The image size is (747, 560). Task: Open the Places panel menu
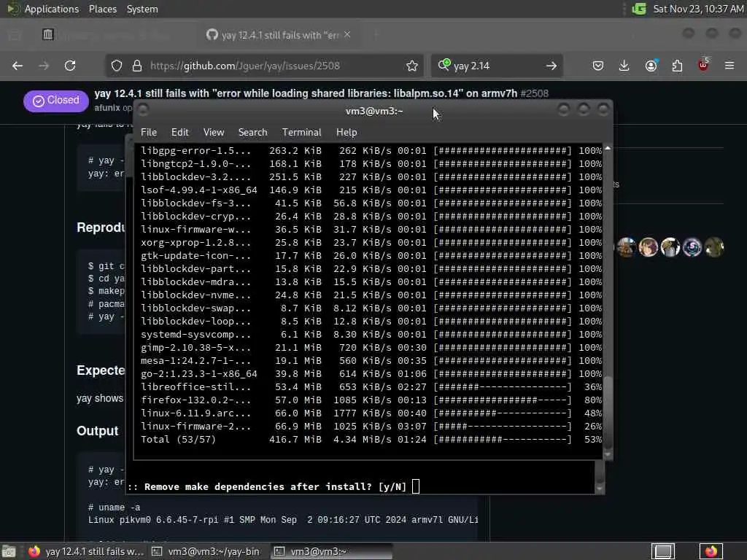[x=102, y=9]
